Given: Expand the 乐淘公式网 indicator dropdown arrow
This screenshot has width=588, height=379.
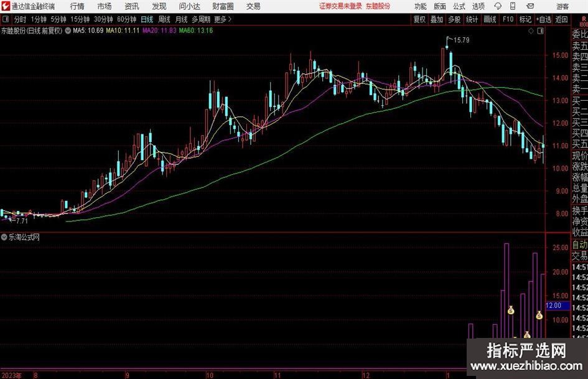Looking at the screenshot, I should pyautogui.click(x=4, y=237).
